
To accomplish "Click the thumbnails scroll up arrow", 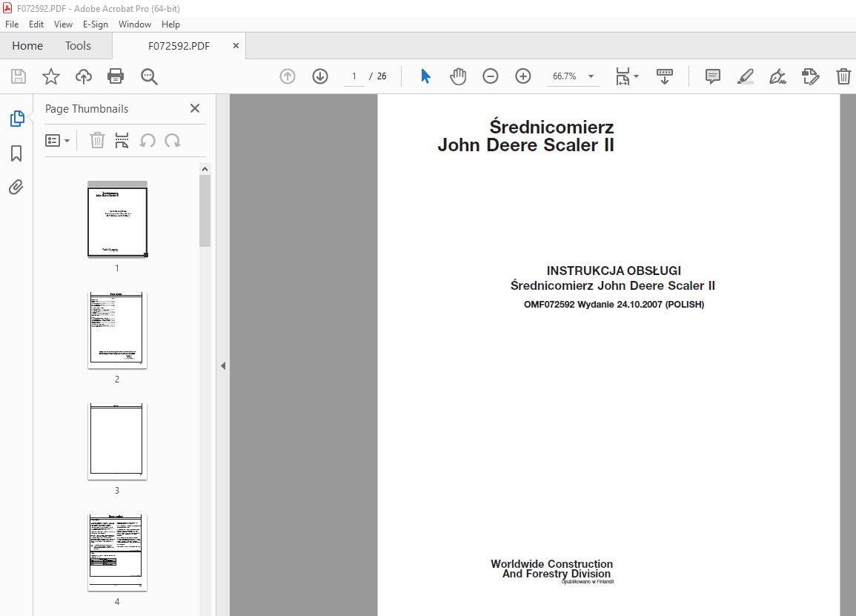I will point(205,169).
